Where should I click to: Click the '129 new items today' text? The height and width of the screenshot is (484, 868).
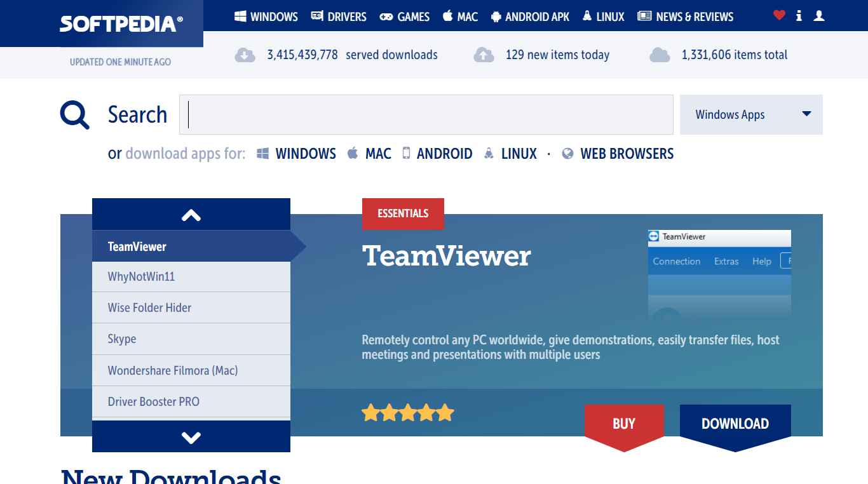coord(557,55)
